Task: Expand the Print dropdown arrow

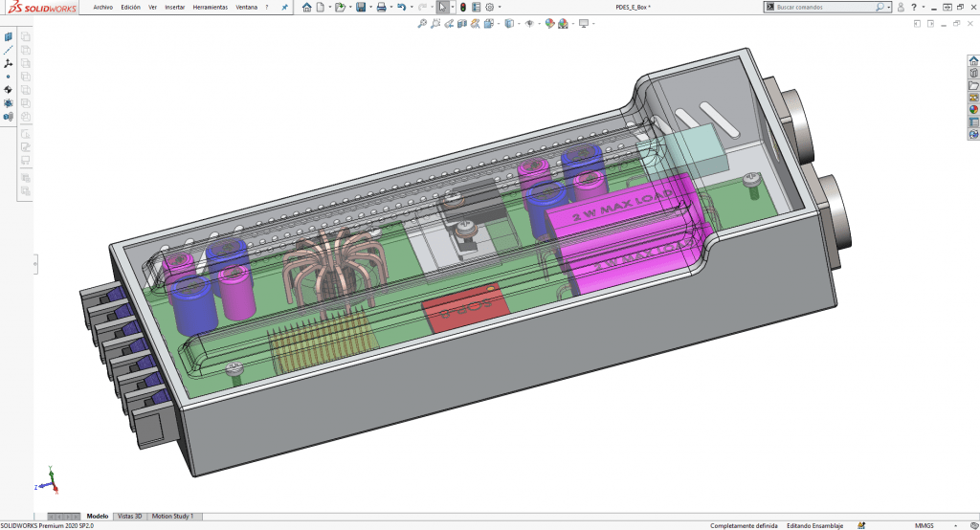Action: coord(391,8)
